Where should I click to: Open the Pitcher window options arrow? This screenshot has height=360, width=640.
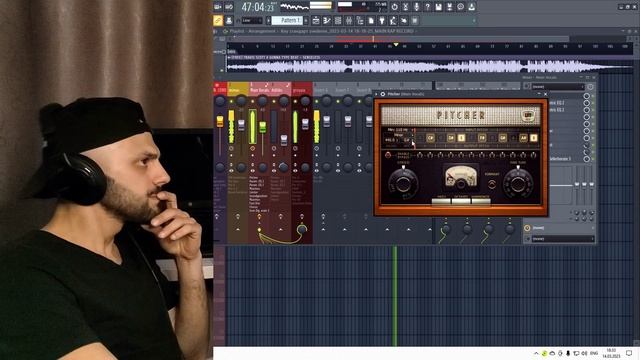(377, 94)
